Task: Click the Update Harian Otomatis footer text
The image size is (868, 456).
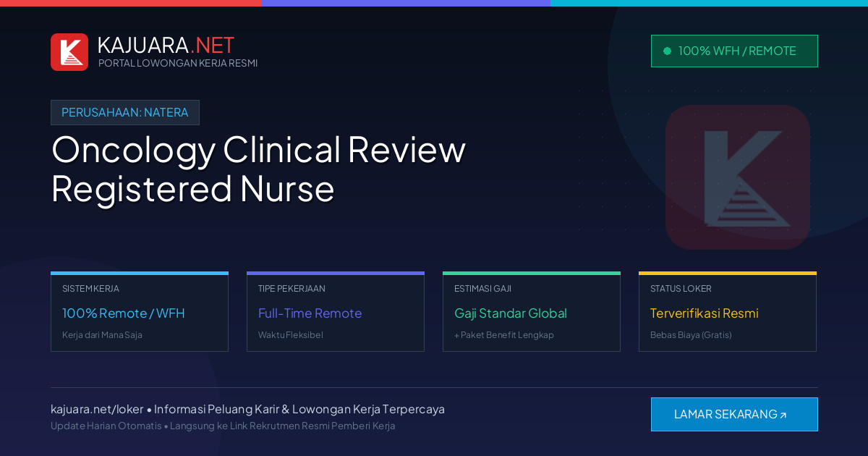Action: [106, 426]
